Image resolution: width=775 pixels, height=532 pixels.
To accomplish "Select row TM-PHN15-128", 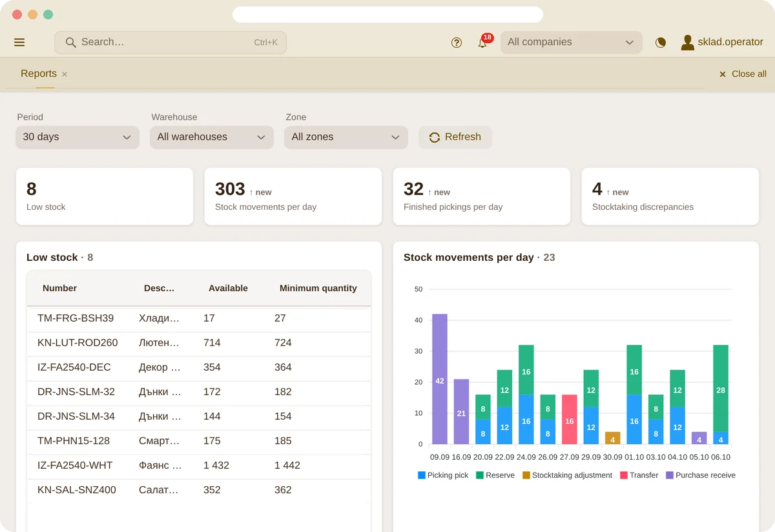I will [x=199, y=441].
